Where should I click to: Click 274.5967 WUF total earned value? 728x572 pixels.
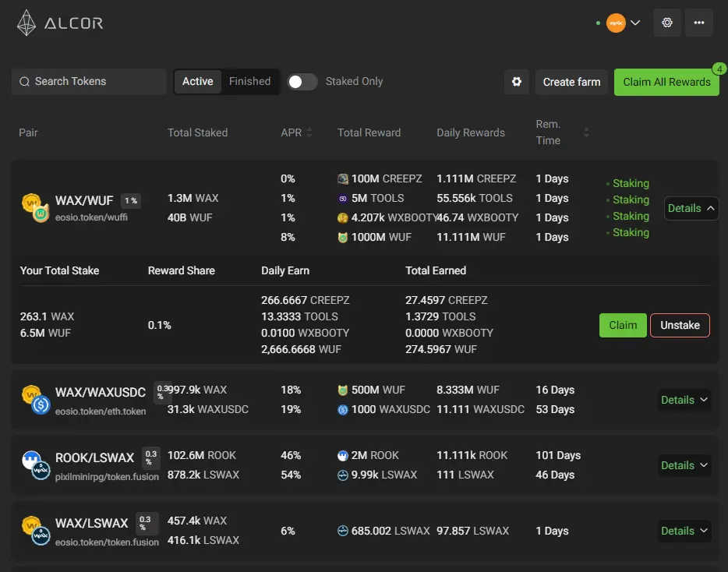[440, 349]
